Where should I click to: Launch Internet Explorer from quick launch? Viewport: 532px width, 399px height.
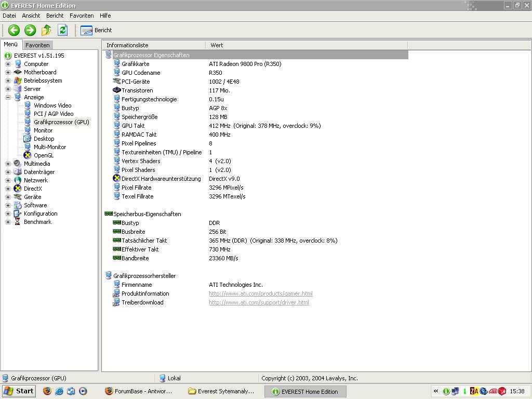point(59,391)
